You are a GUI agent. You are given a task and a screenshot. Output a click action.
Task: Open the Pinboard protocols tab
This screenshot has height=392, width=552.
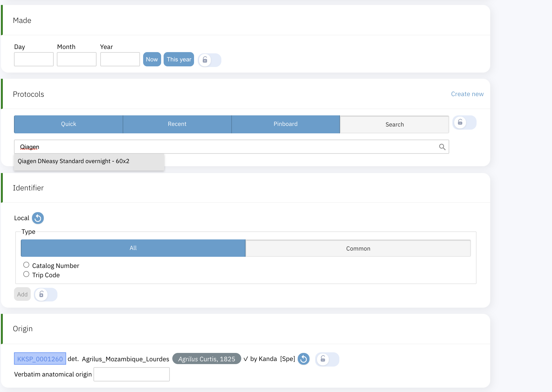pyautogui.click(x=286, y=124)
